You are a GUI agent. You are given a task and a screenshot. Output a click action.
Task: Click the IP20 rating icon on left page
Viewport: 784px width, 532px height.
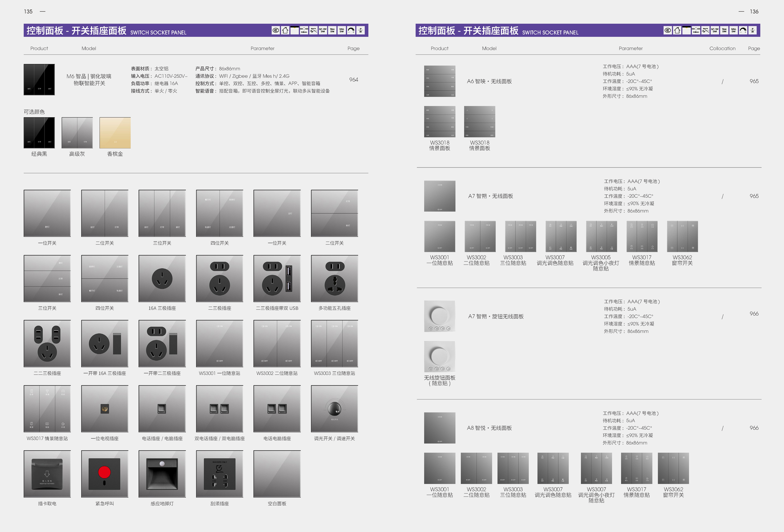coord(361,30)
